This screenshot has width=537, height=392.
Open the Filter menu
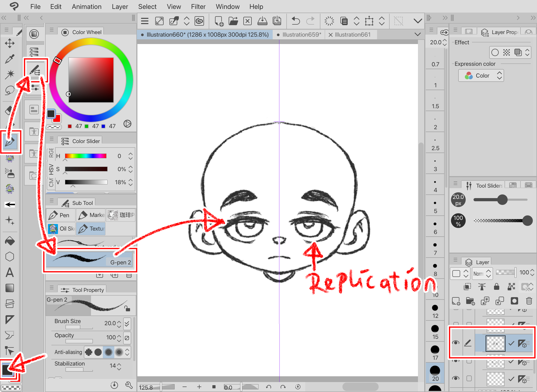pos(198,7)
